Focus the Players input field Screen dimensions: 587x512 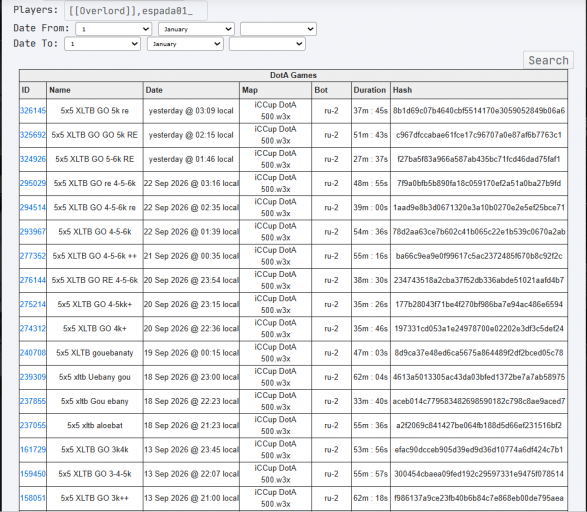tap(136, 10)
